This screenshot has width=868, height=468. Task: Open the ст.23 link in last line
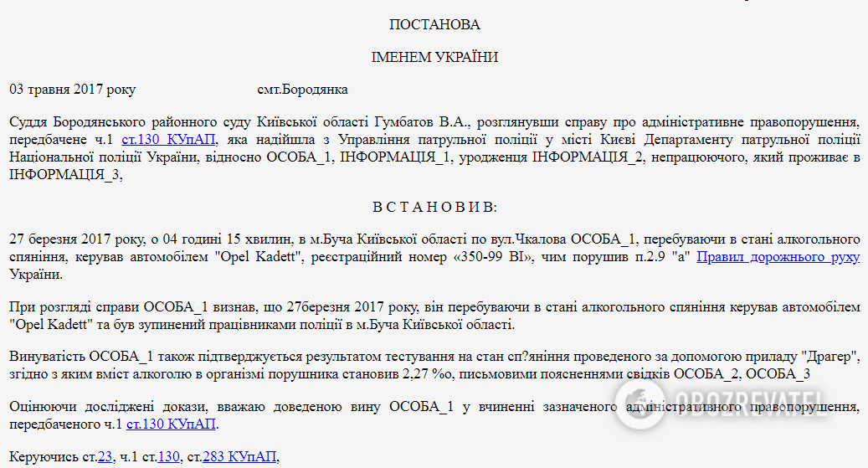105,457
